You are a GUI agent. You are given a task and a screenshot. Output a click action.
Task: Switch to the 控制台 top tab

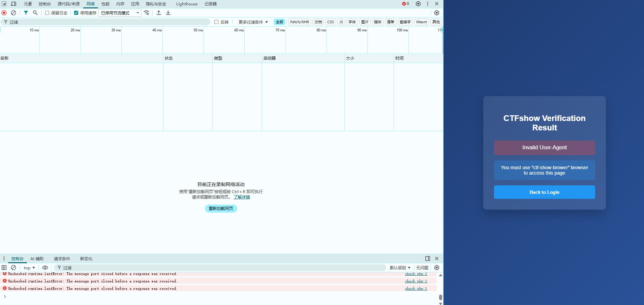[45, 4]
